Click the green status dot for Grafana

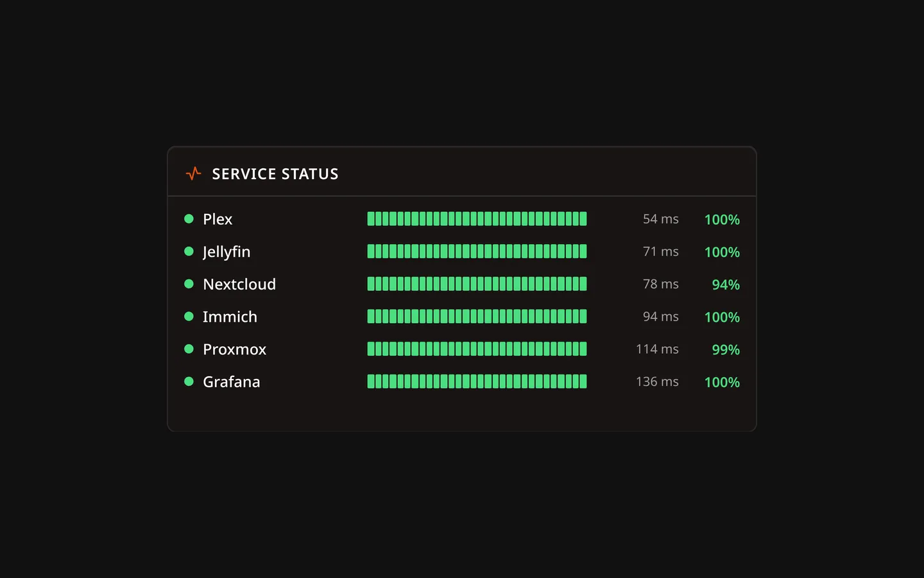189,381
